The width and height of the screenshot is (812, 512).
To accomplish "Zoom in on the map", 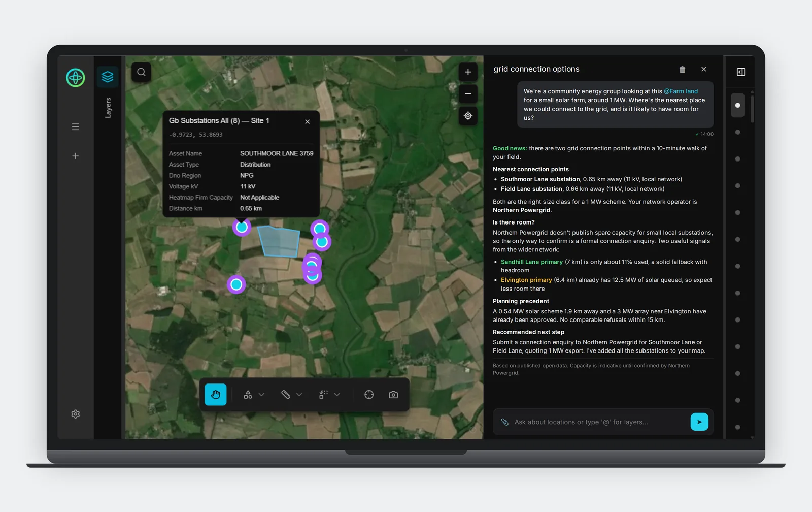I will [468, 72].
